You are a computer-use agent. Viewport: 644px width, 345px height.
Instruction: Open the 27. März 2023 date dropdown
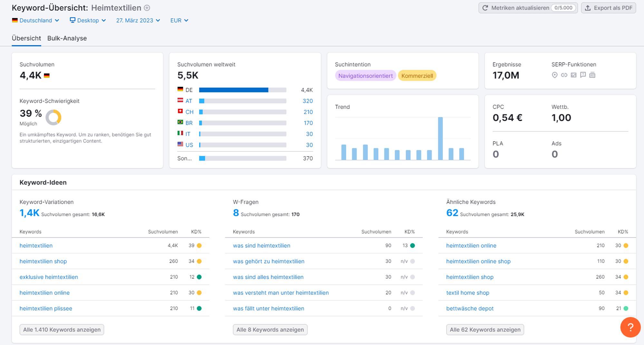coord(138,20)
